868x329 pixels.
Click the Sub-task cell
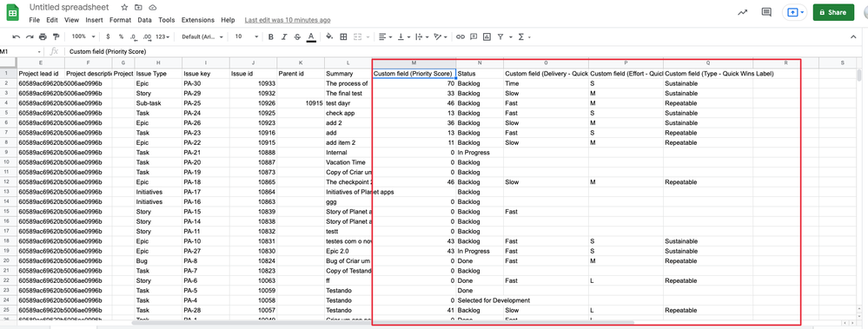coord(158,103)
